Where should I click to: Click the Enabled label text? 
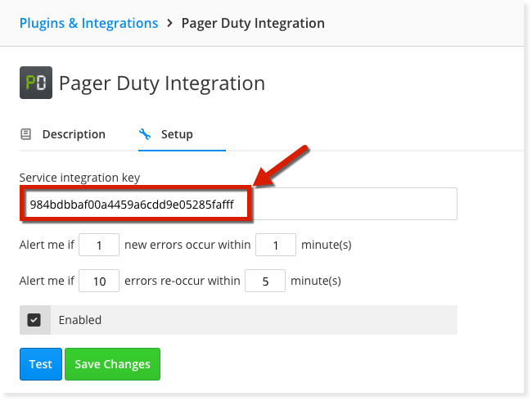pos(80,320)
